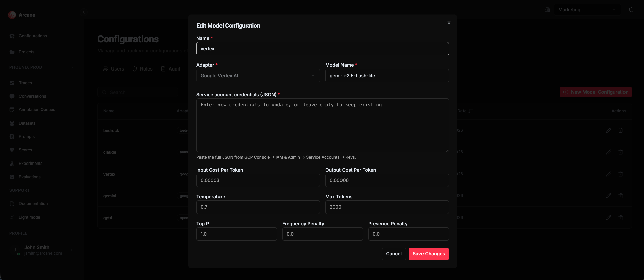Click the Experiments flask icon
Screen dimensions: 644x280
point(12,164)
